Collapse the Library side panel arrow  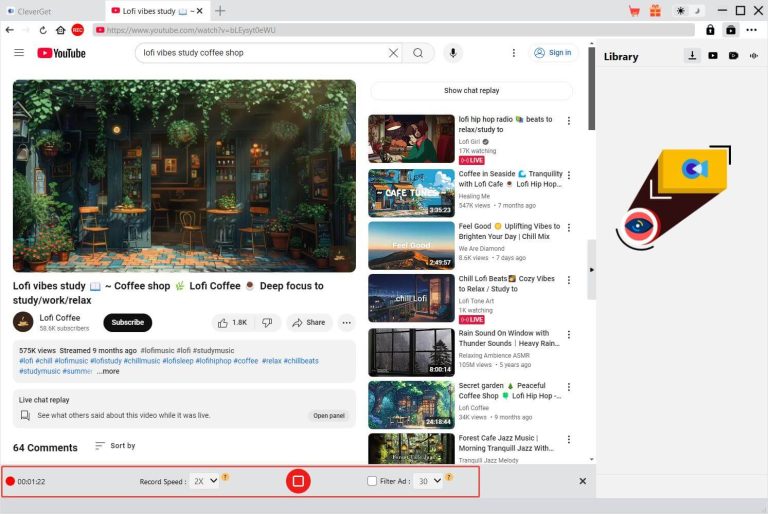[x=591, y=270]
